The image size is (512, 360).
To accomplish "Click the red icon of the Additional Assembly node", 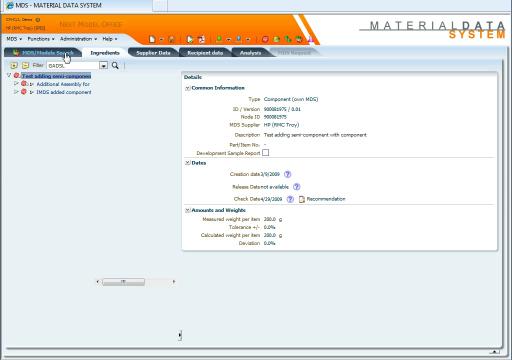I will (24, 83).
